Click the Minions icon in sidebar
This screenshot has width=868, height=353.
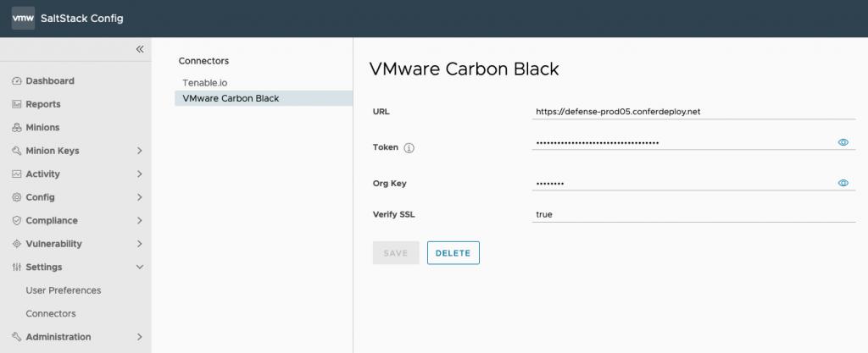pos(17,128)
